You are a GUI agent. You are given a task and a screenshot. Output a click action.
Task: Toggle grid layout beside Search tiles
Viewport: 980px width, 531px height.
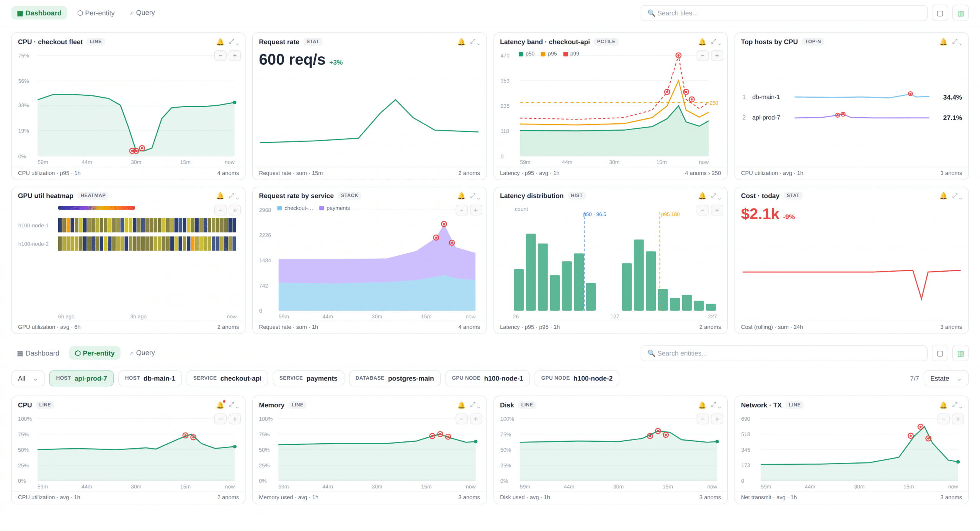click(960, 13)
